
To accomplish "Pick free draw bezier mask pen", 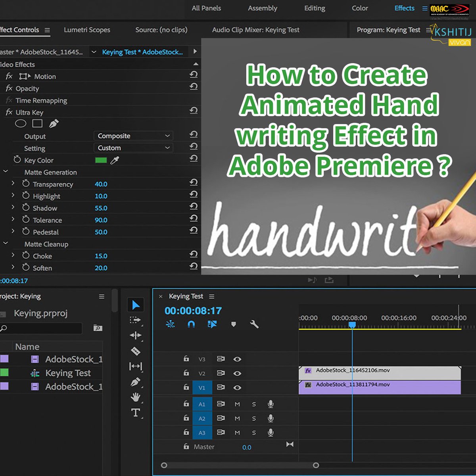I will pos(54,124).
